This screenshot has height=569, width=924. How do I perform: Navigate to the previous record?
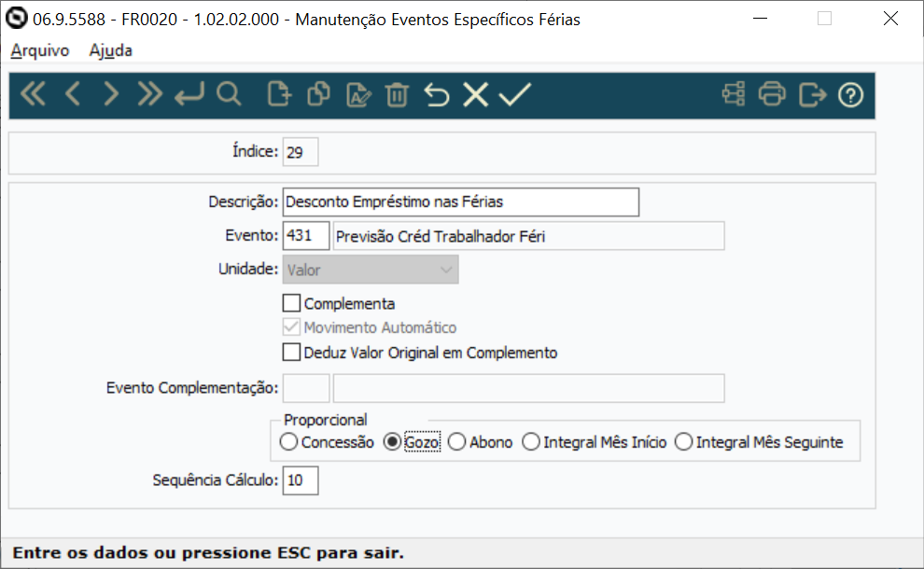click(72, 93)
